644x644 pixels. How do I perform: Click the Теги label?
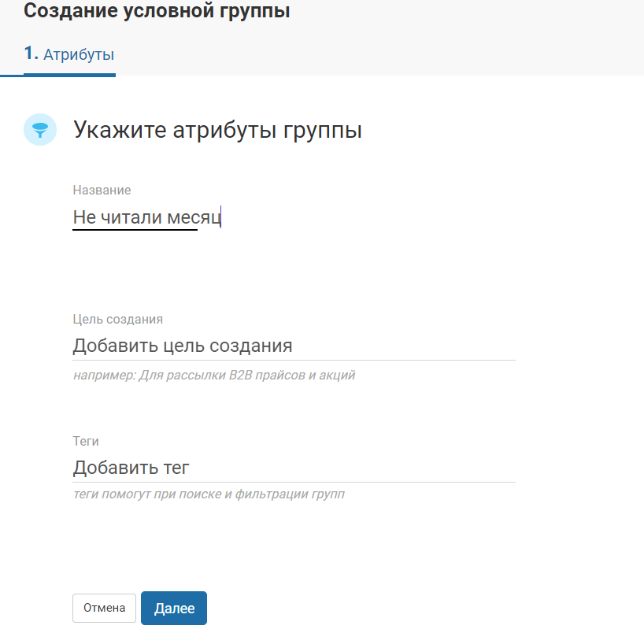pyautogui.click(x=86, y=441)
